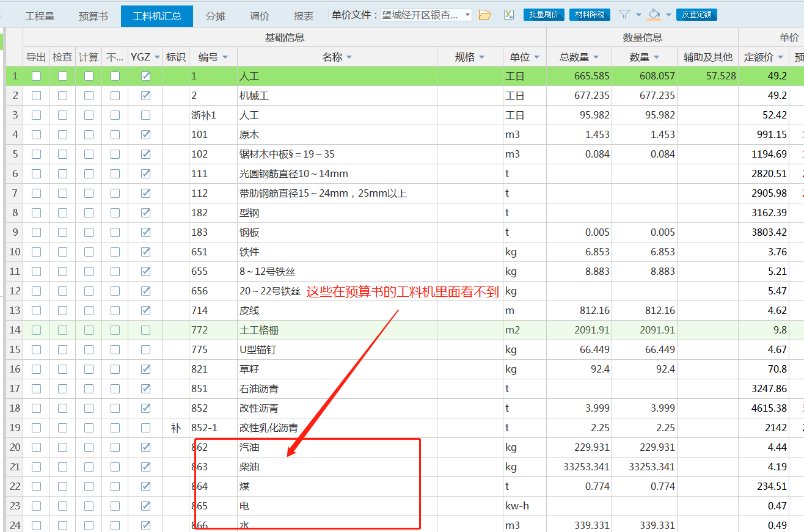Click the paint bucket fill color icon

(x=654, y=14)
